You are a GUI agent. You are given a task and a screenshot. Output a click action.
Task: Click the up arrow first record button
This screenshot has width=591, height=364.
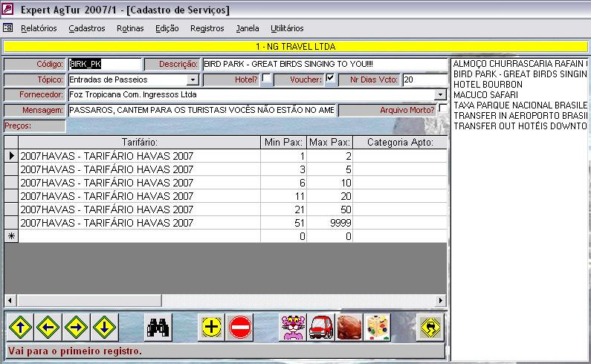pyautogui.click(x=21, y=326)
